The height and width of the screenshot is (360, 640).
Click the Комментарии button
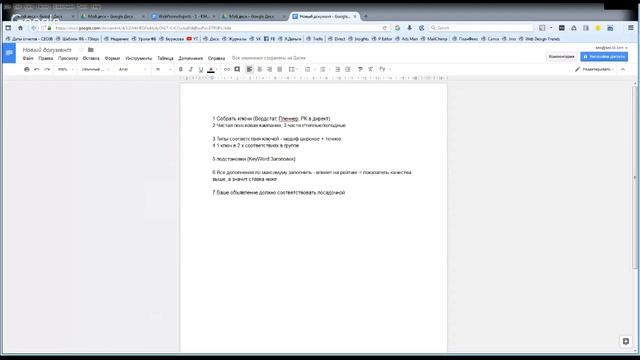point(562,57)
